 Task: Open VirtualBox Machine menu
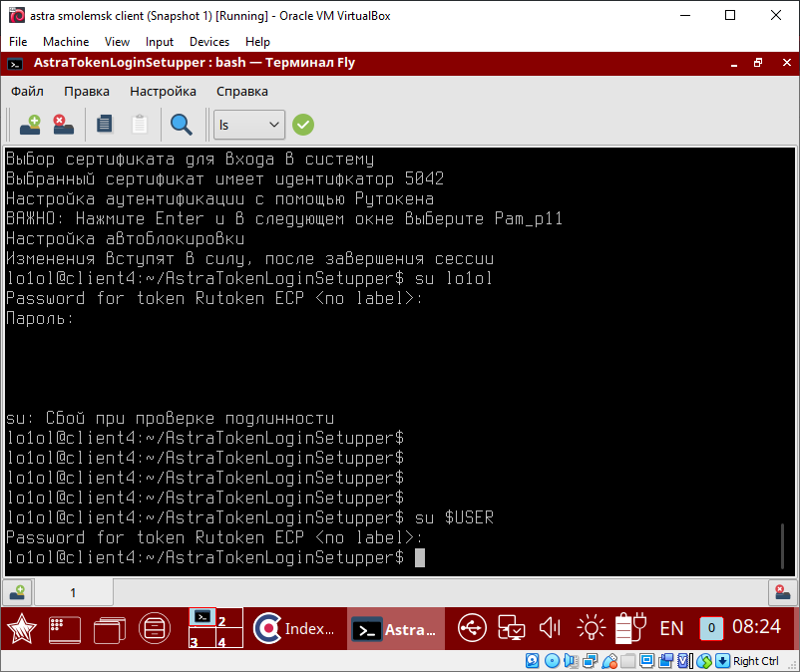click(66, 42)
